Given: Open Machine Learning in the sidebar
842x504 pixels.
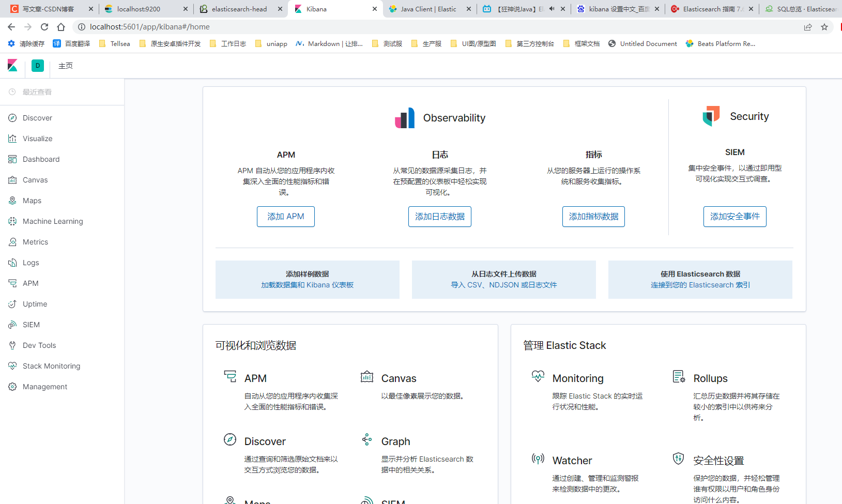Looking at the screenshot, I should click(x=53, y=221).
